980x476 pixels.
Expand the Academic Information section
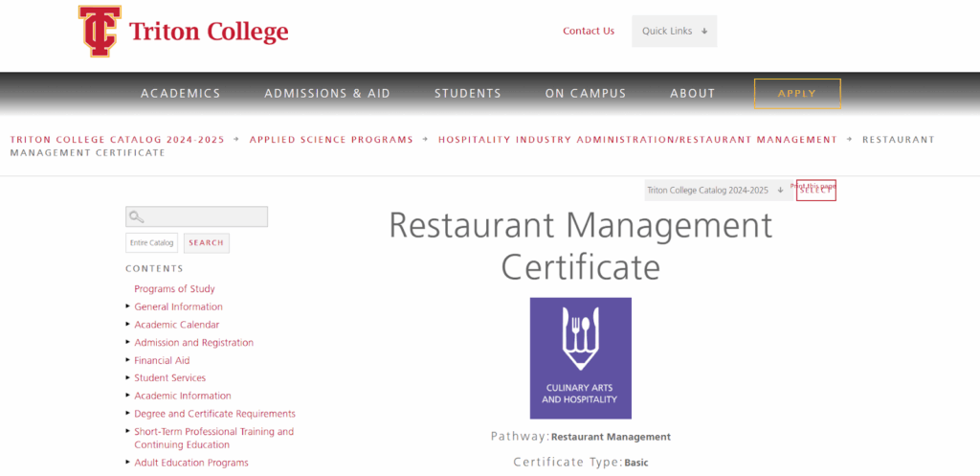[x=128, y=396]
